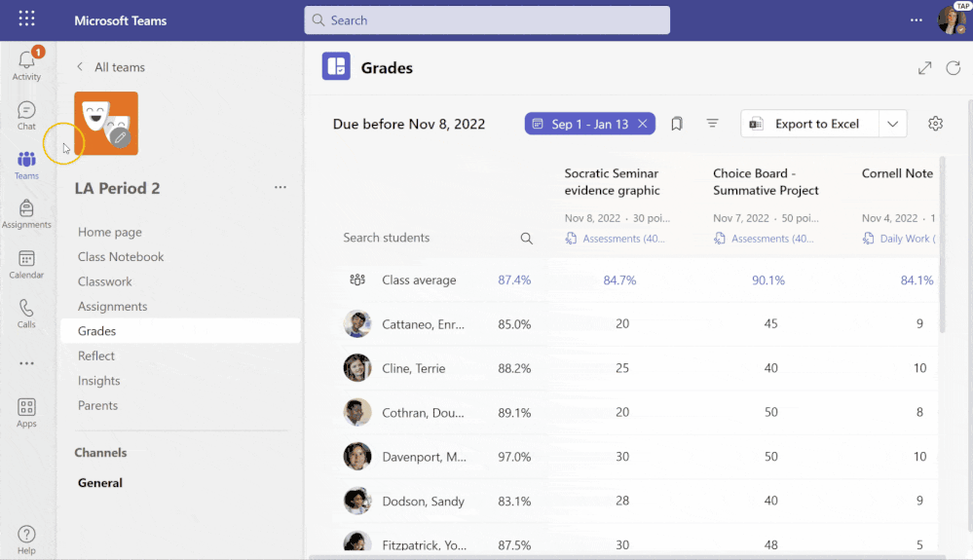
Task: Open the Class Notebook tab
Action: [x=121, y=257]
